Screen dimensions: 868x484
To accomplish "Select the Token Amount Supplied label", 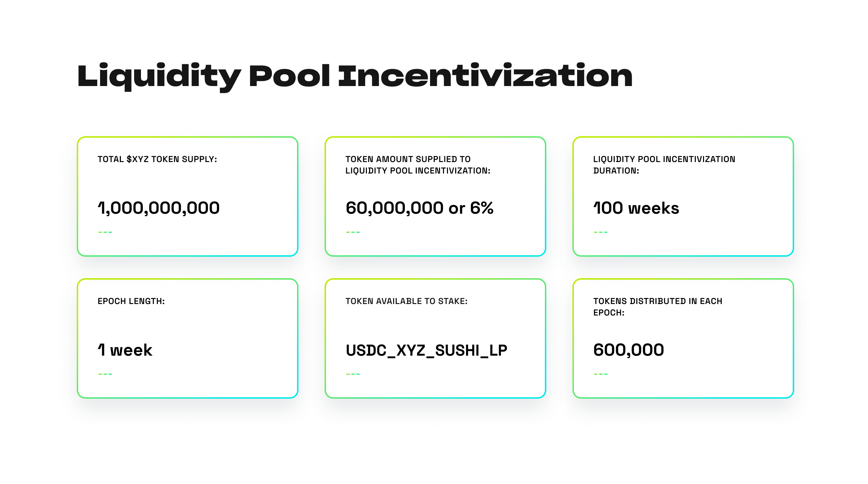I will click(x=418, y=165).
